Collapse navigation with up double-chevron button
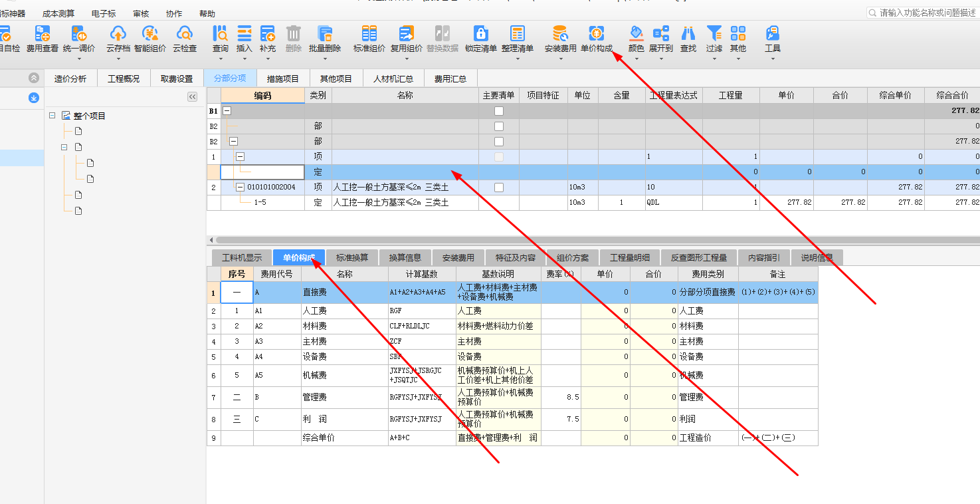980x504 pixels. (x=34, y=78)
